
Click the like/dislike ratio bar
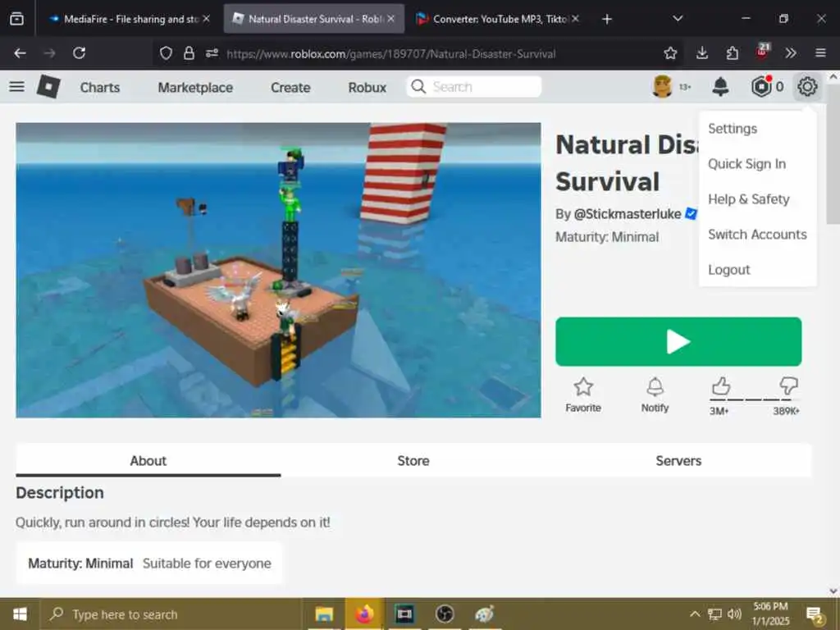755,399
